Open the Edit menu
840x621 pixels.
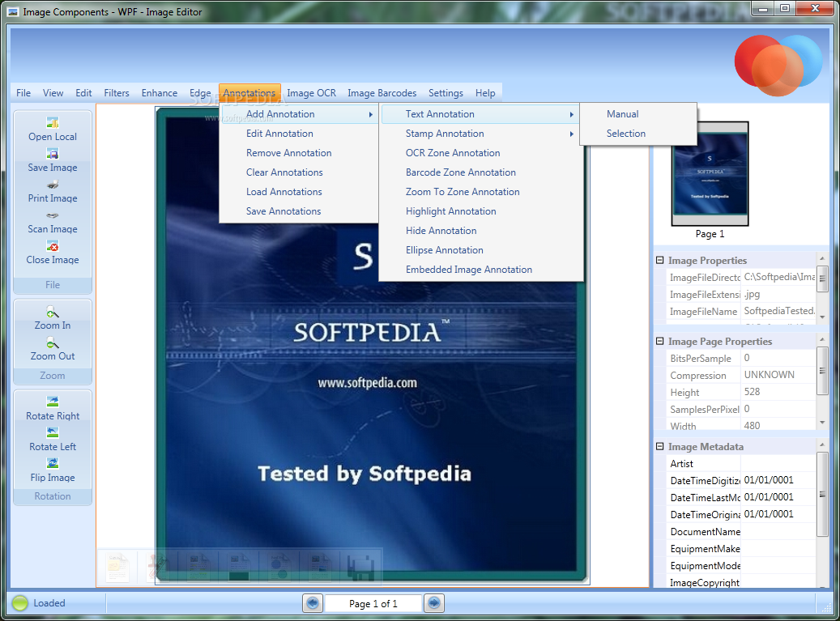pos(83,93)
